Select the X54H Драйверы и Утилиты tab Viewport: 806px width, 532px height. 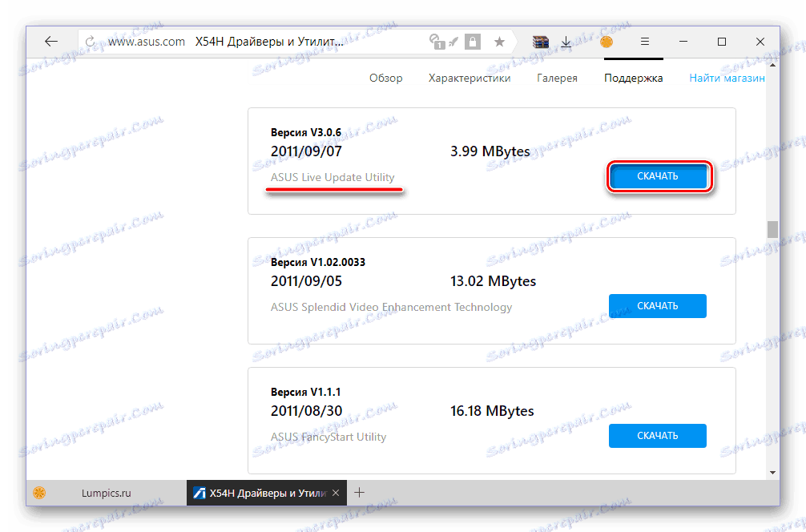[267, 493]
